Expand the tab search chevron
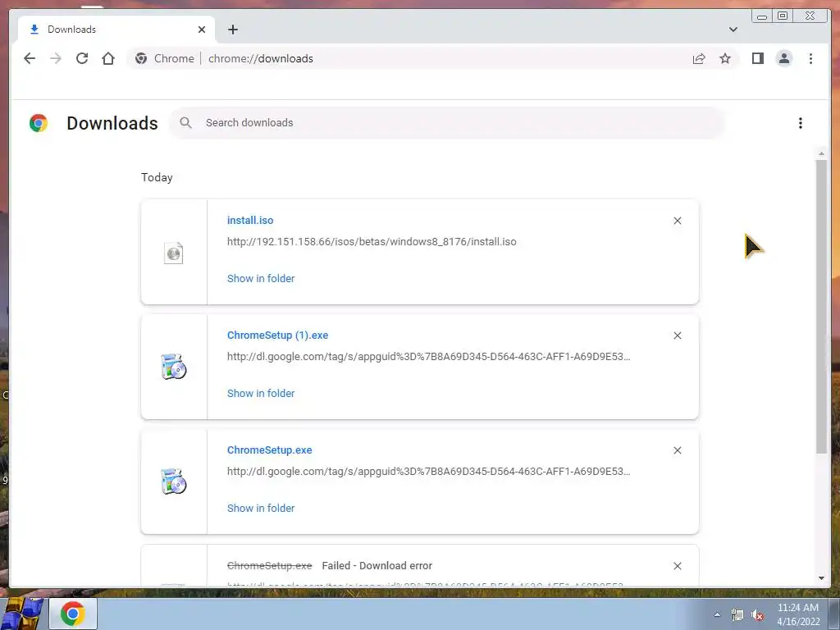 pos(733,30)
